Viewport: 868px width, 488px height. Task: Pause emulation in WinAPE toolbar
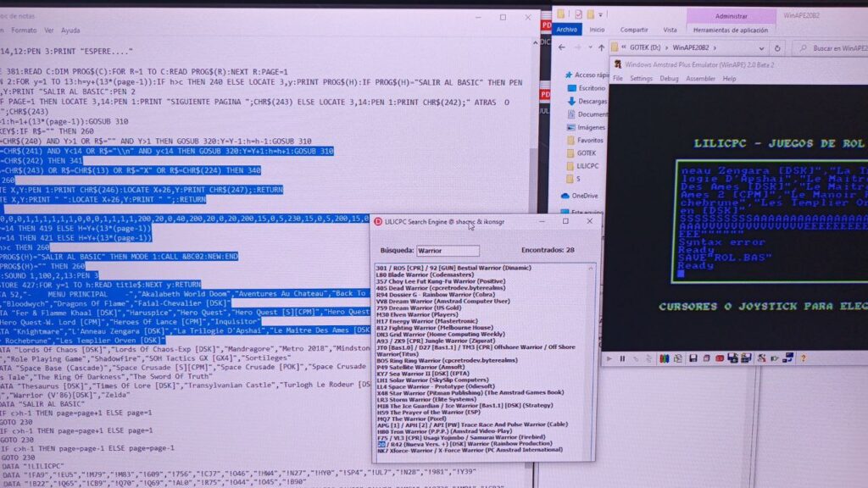tap(623, 358)
